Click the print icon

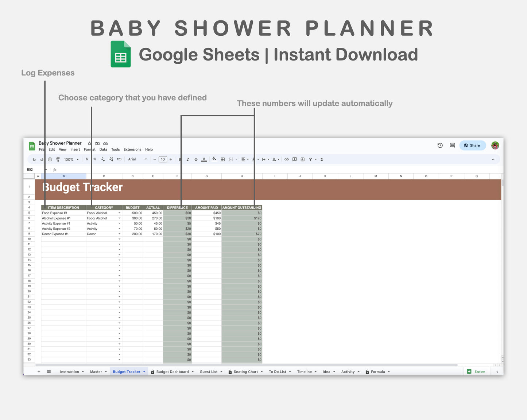point(50,159)
